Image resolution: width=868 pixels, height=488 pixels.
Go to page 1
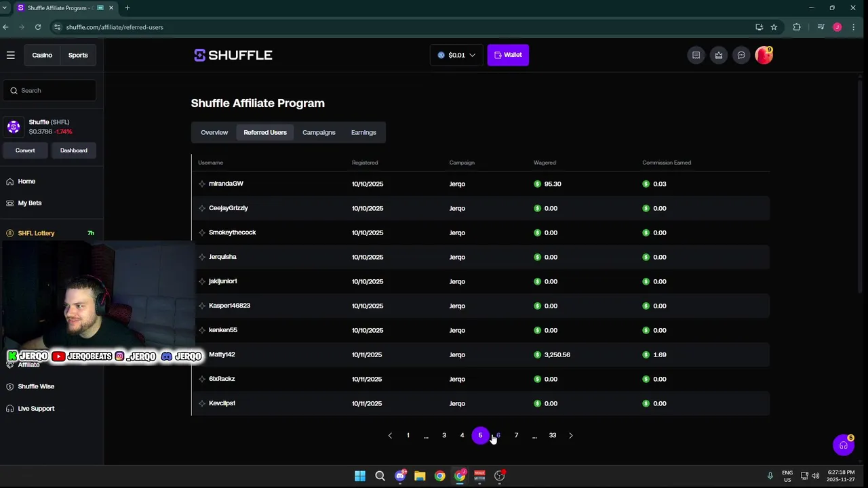click(x=408, y=435)
